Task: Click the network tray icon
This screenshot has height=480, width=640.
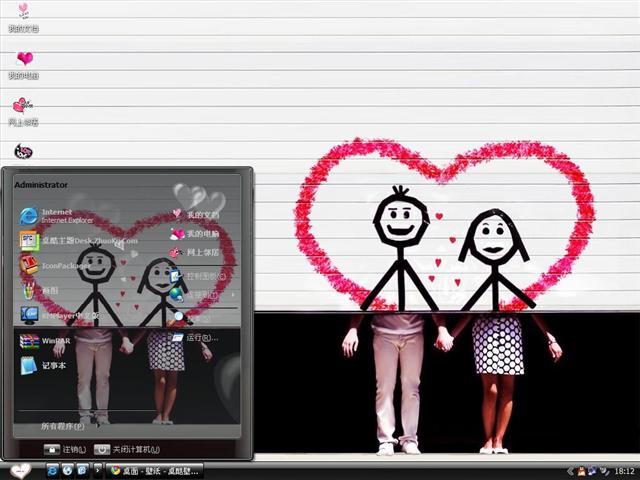Action: coord(592,471)
